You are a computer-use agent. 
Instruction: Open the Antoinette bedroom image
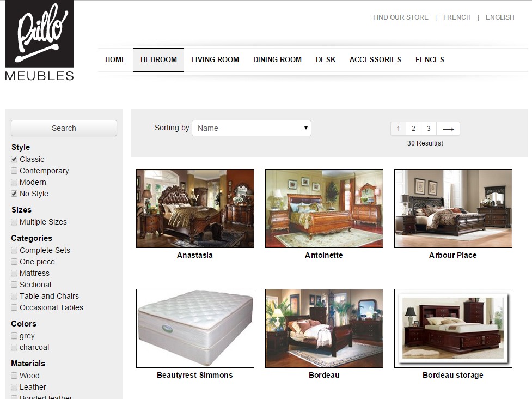coord(324,209)
